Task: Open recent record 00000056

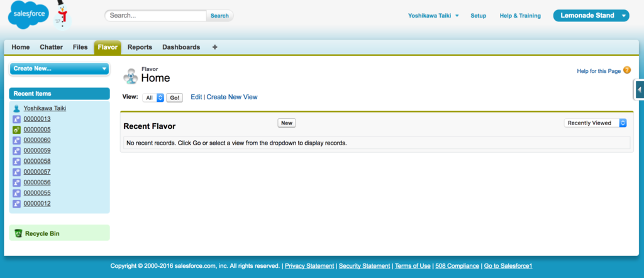Action: tap(37, 182)
